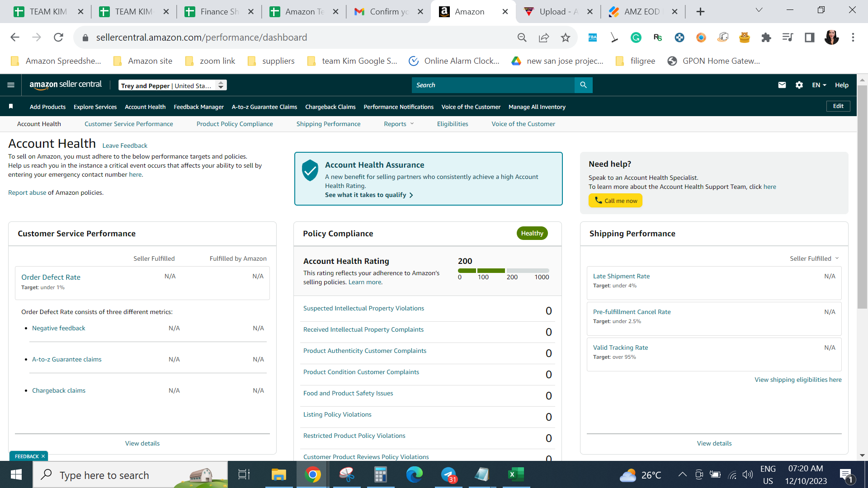
Task: Close the FEEDBACK tab widget
Action: tap(43, 456)
